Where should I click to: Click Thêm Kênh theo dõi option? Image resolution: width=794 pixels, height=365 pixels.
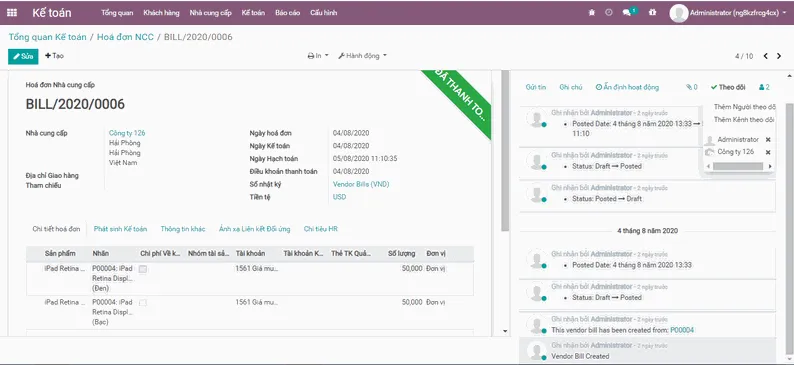click(744, 119)
